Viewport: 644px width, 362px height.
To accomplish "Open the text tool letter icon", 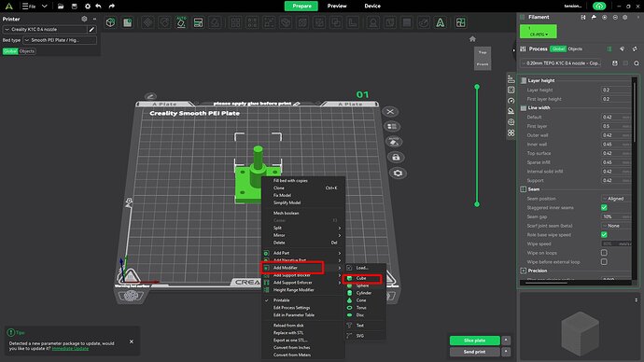I will 440,22.
